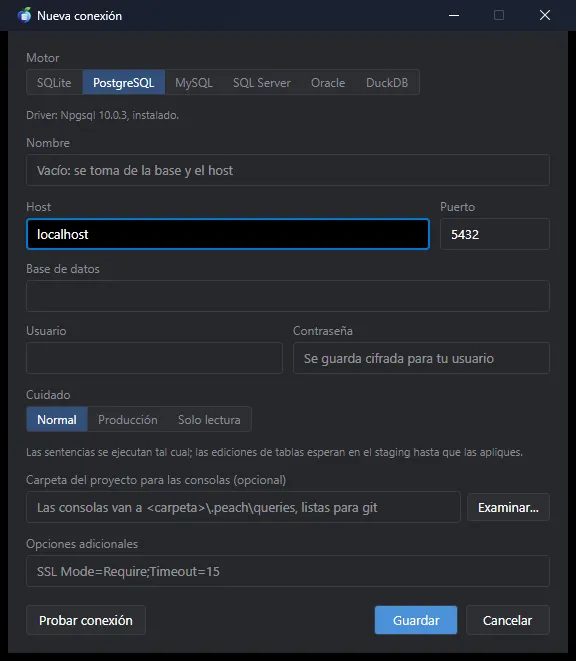Open the Examinar... folder browser

click(508, 507)
